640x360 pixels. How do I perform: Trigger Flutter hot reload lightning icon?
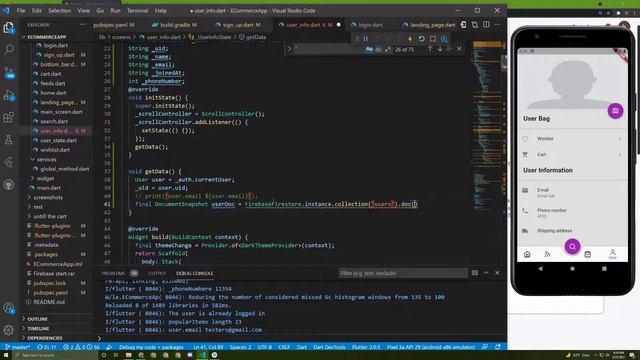tap(410, 39)
